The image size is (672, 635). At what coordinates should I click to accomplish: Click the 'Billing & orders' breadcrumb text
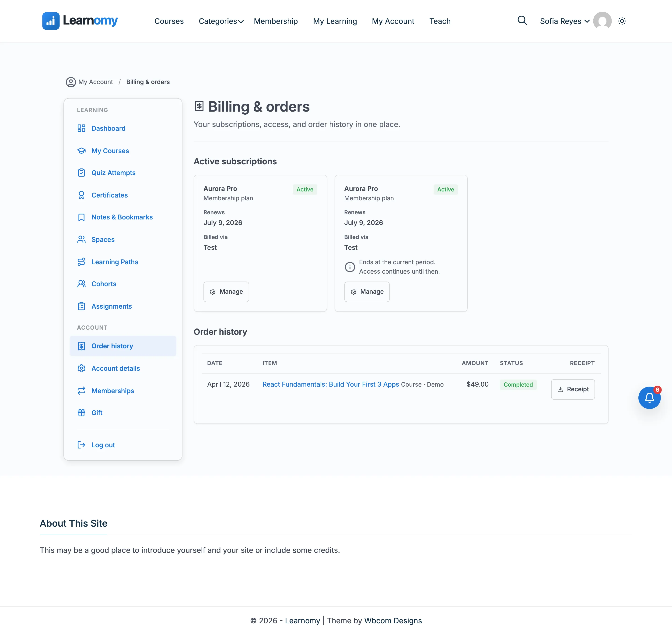[148, 82]
